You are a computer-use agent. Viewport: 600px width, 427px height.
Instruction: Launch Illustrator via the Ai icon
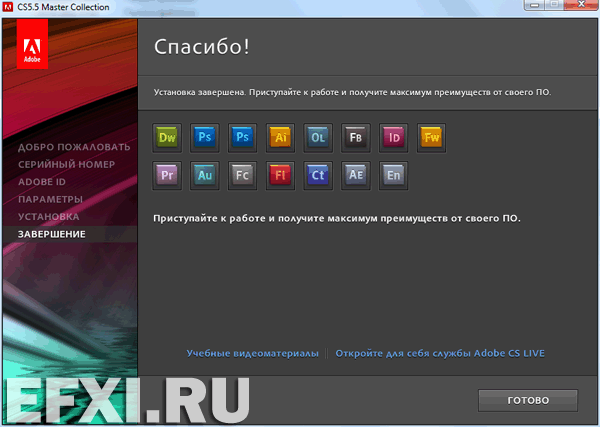pyautogui.click(x=280, y=138)
